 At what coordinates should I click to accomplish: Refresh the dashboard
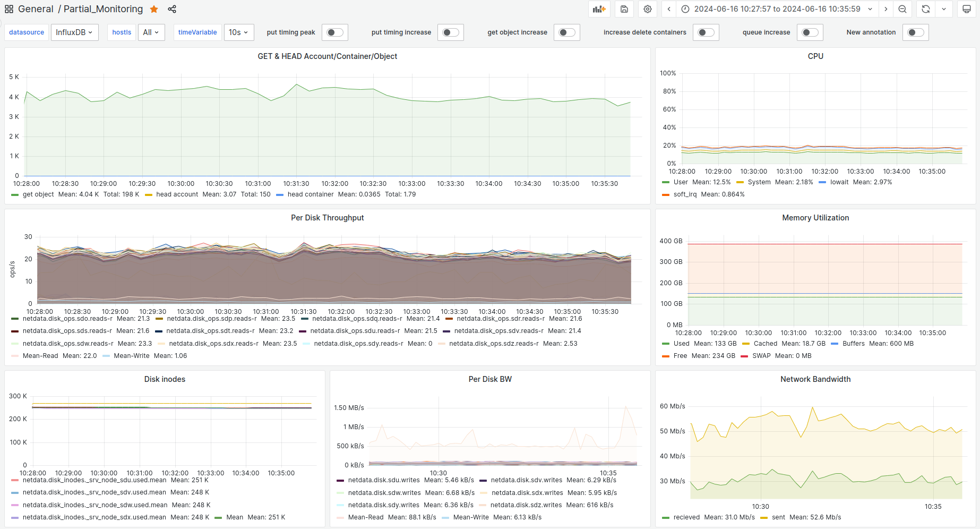click(926, 9)
